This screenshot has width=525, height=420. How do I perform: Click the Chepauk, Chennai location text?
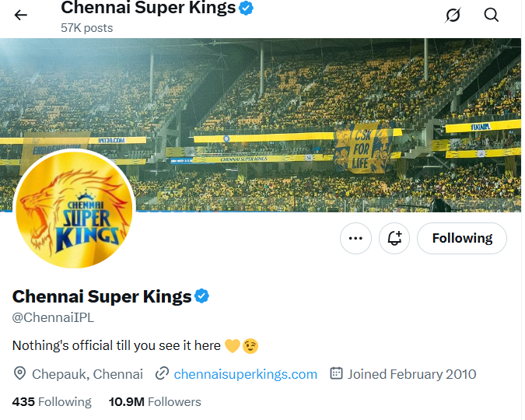[x=87, y=374]
